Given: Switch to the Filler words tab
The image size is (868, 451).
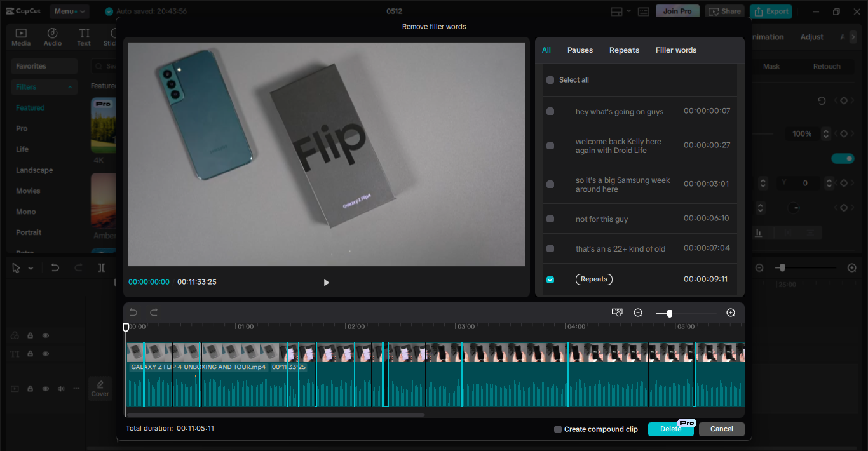Looking at the screenshot, I should point(675,50).
